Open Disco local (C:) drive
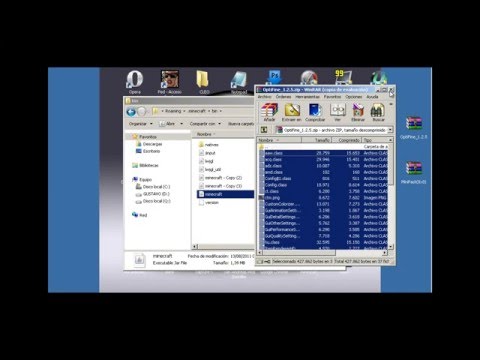The image size is (480, 360). pyautogui.click(x=153, y=187)
